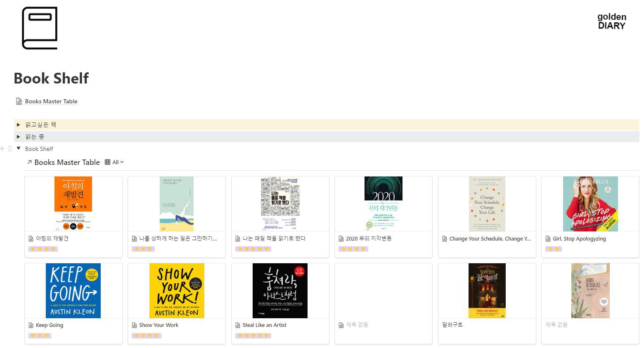Click the arrow icon before Books Master Table

(29, 162)
